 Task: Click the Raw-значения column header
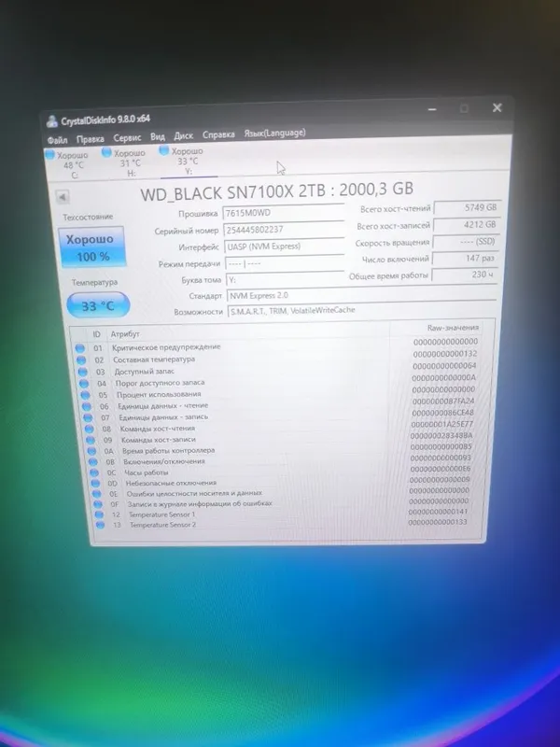[453, 328]
